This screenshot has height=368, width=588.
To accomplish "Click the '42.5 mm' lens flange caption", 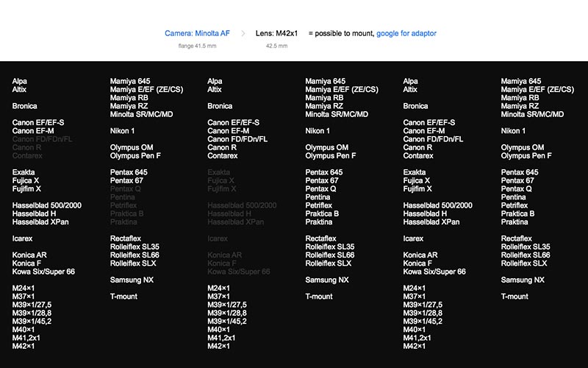I will (277, 46).
